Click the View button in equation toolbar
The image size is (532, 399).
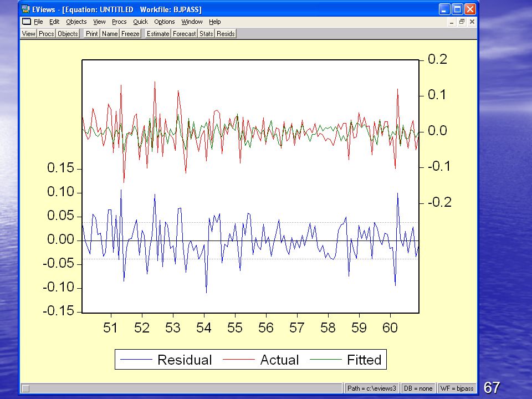point(28,34)
